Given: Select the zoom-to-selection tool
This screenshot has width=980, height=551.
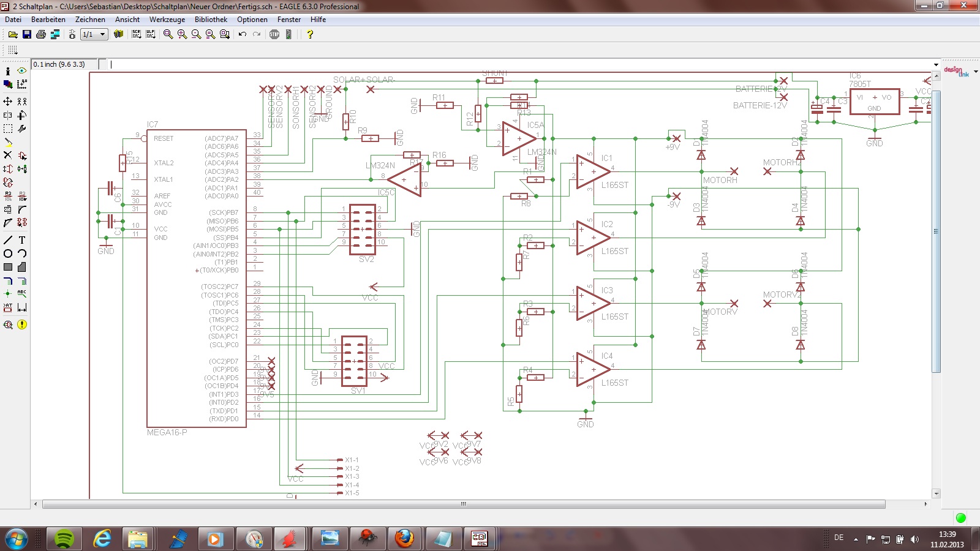Looking at the screenshot, I should click(225, 34).
